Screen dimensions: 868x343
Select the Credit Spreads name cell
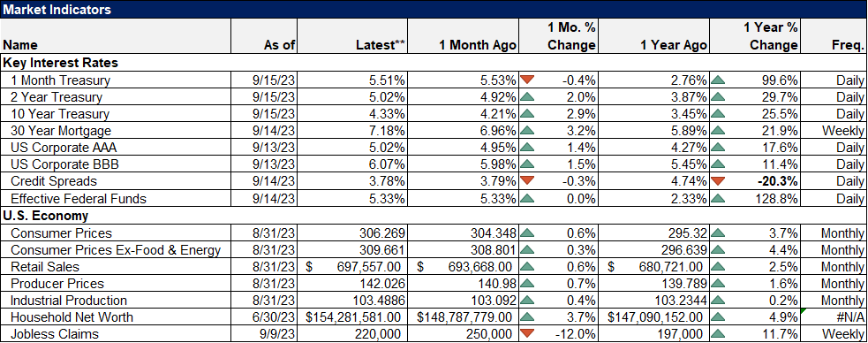(x=115, y=182)
